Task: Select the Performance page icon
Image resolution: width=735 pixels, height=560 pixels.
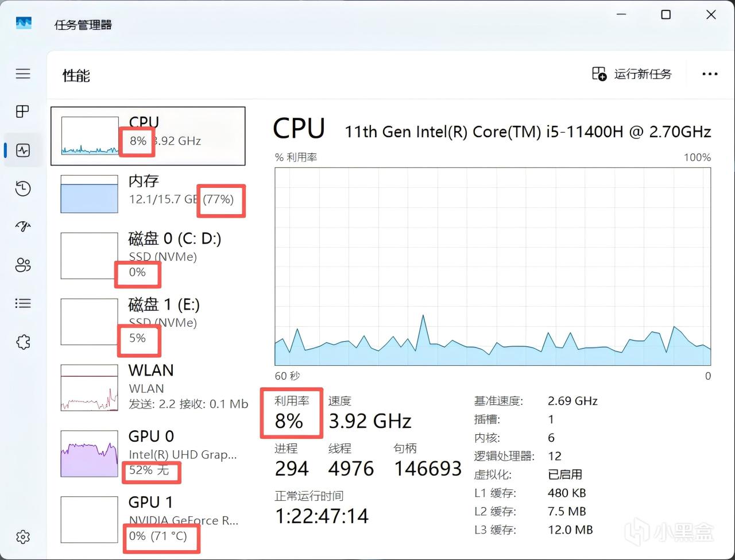Action: click(x=23, y=150)
